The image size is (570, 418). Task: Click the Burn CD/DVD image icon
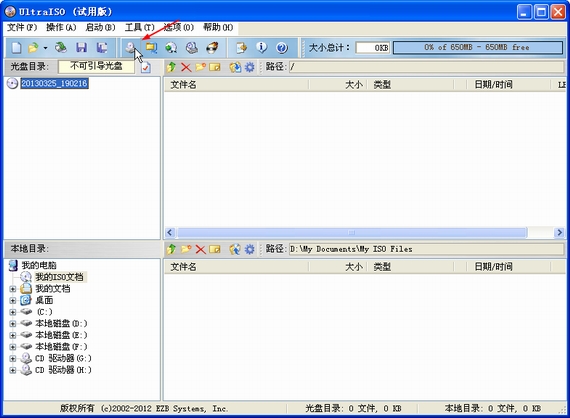pyautogui.click(x=212, y=48)
